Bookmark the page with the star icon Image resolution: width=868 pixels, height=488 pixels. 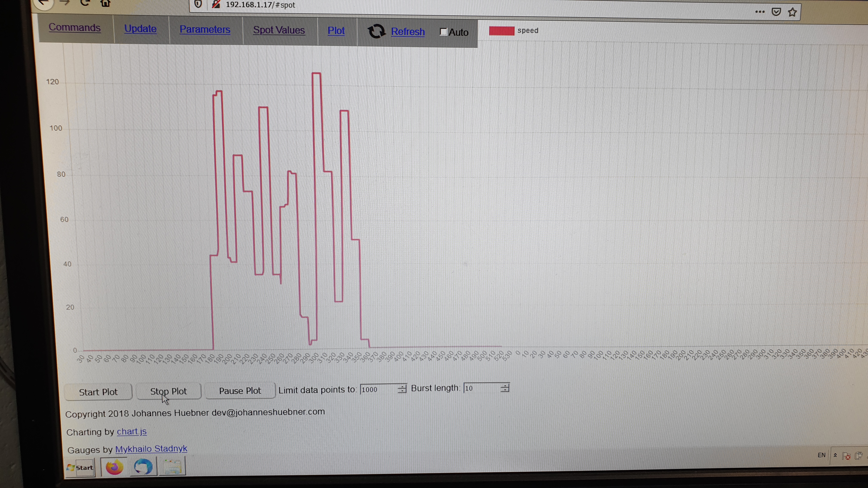[x=792, y=12]
